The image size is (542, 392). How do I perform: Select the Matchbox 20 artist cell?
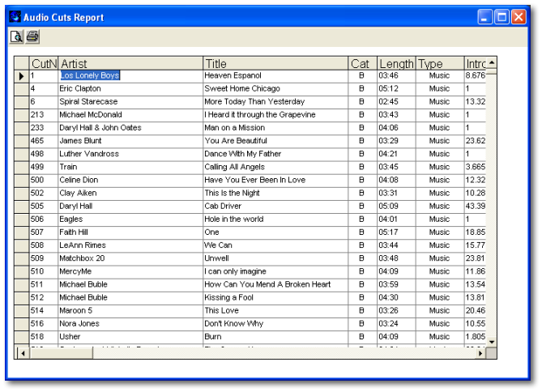(130, 258)
